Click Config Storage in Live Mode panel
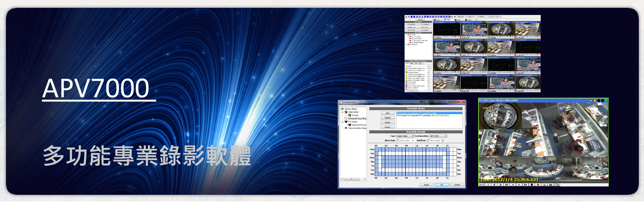Viewport: 644px width, 212px height. tap(412, 27)
